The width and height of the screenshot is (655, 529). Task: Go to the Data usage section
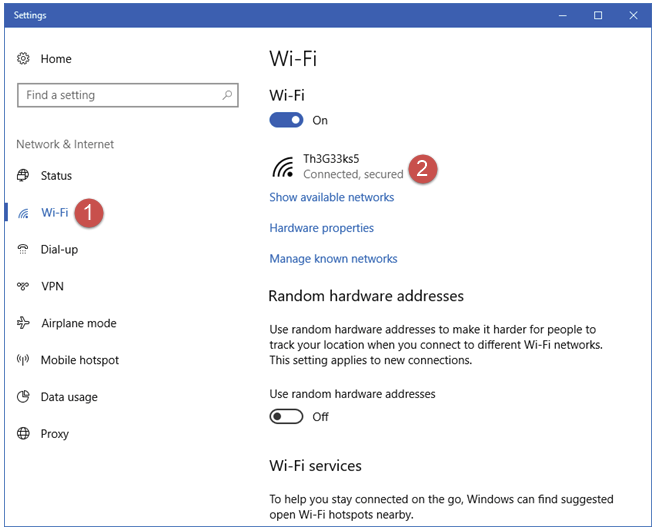[x=69, y=397]
